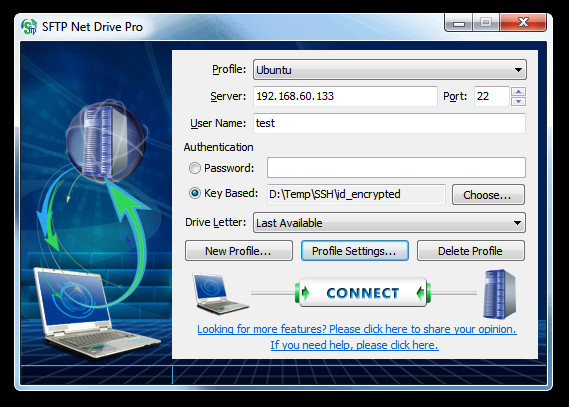The image size is (569, 407).
Task: Click the SFTP Net Drive title bar icon
Action: [29, 26]
